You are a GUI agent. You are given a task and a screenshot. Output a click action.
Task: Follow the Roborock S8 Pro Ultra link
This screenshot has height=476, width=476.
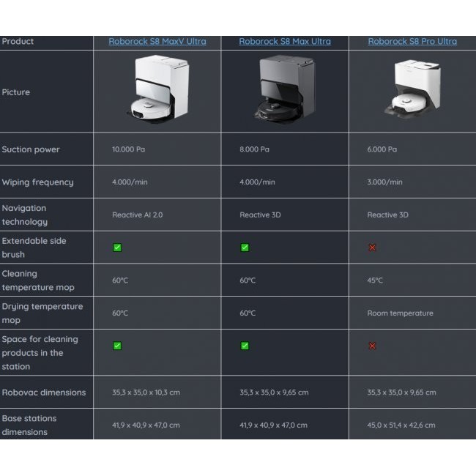coord(412,42)
